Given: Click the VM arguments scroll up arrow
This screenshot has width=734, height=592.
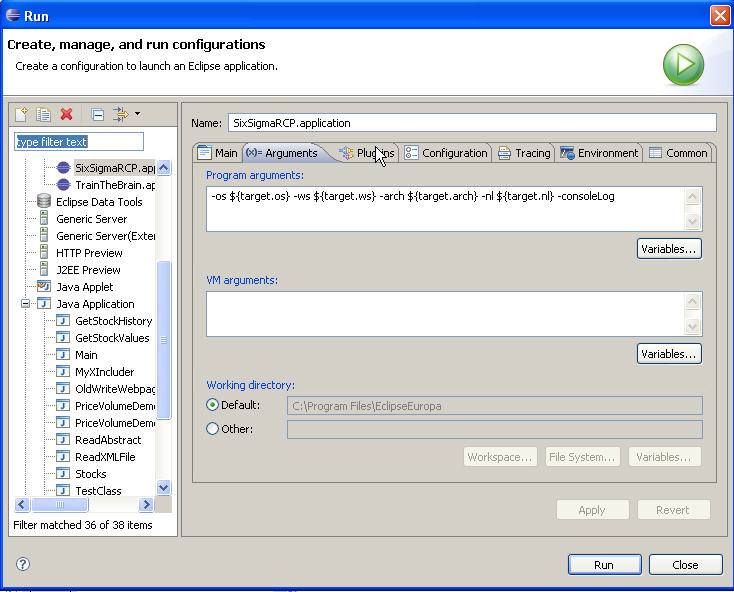Looking at the screenshot, I should click(692, 301).
